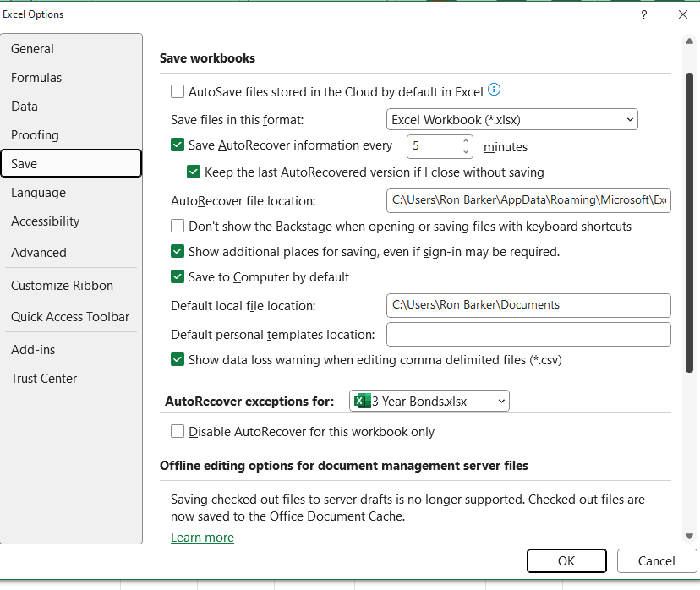Click the Default local file location field
The width and height of the screenshot is (700, 590).
[x=528, y=305]
